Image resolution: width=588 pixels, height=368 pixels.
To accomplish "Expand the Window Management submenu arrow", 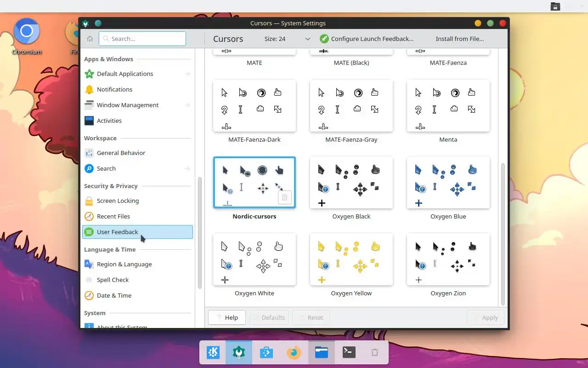I will (x=187, y=105).
